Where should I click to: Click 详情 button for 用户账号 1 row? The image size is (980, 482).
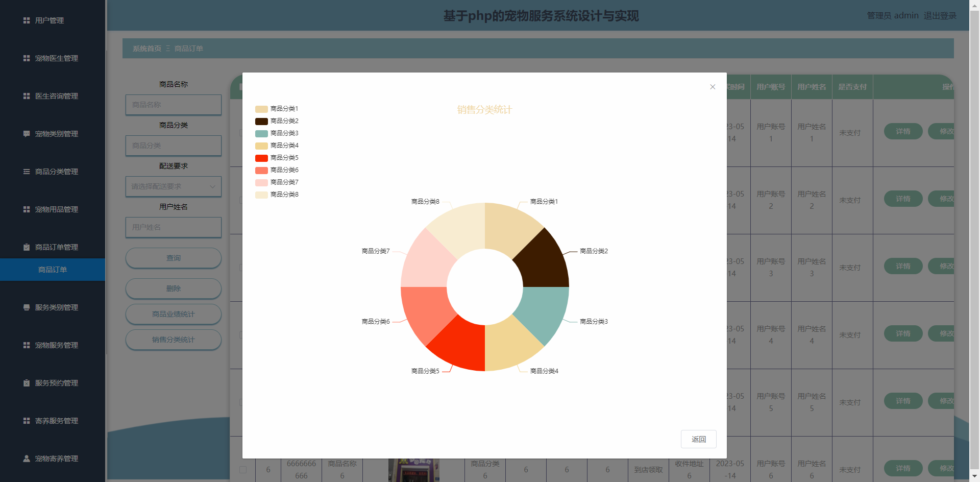pyautogui.click(x=903, y=131)
